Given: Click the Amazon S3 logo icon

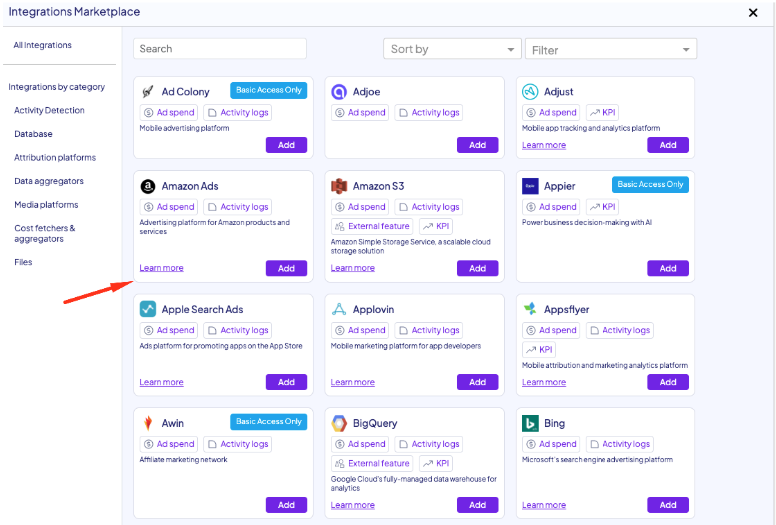Looking at the screenshot, I should [339, 186].
